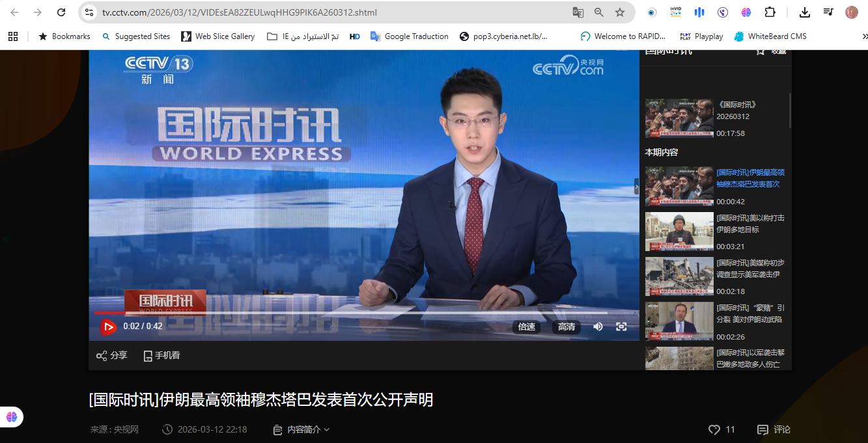Mute the video with the speaker icon

(598, 327)
